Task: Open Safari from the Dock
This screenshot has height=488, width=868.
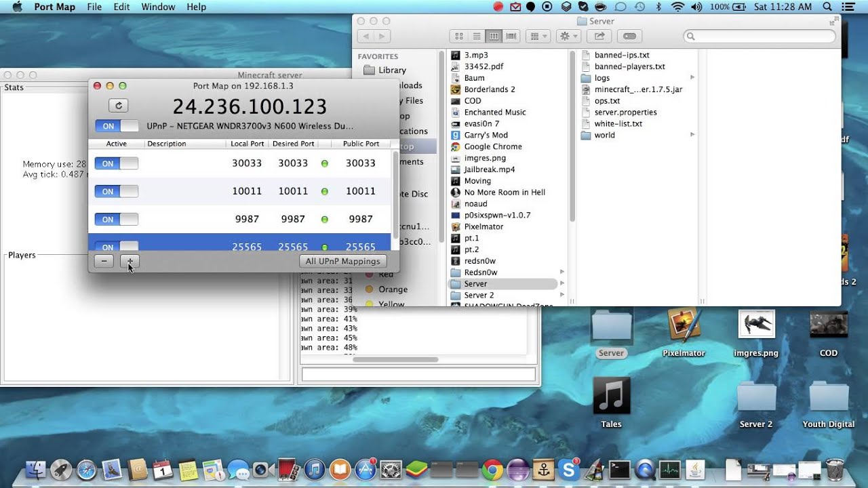Action: [x=87, y=470]
